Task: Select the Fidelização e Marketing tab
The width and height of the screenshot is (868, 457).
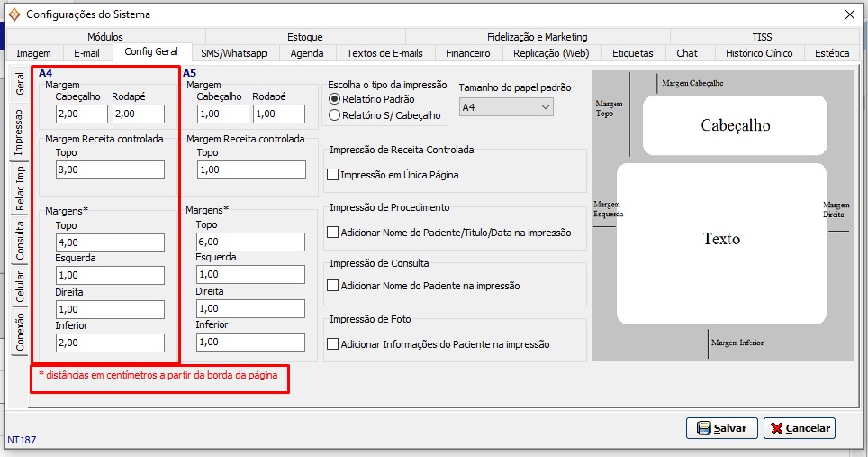Action: [537, 37]
